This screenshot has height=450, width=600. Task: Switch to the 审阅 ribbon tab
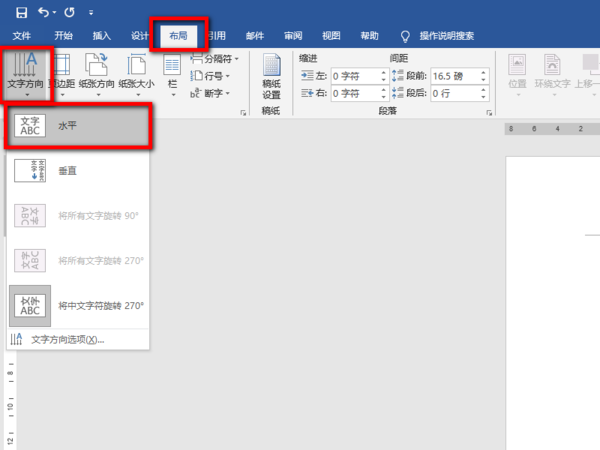pos(293,36)
